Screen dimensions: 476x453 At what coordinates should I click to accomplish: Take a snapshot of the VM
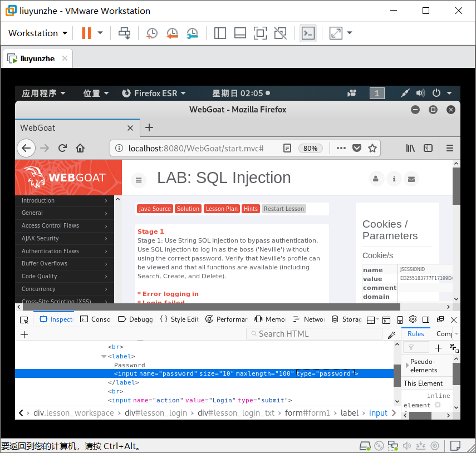pos(152,33)
